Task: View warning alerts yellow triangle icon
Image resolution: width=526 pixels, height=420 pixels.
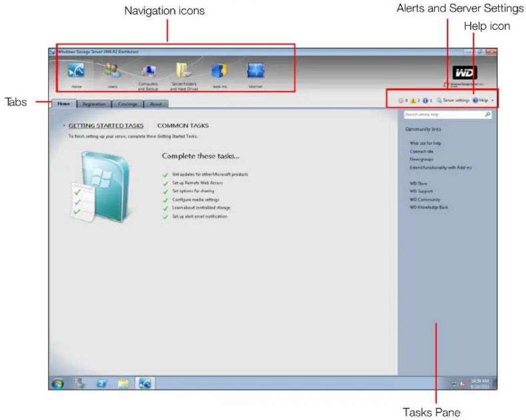Action: coord(413,100)
